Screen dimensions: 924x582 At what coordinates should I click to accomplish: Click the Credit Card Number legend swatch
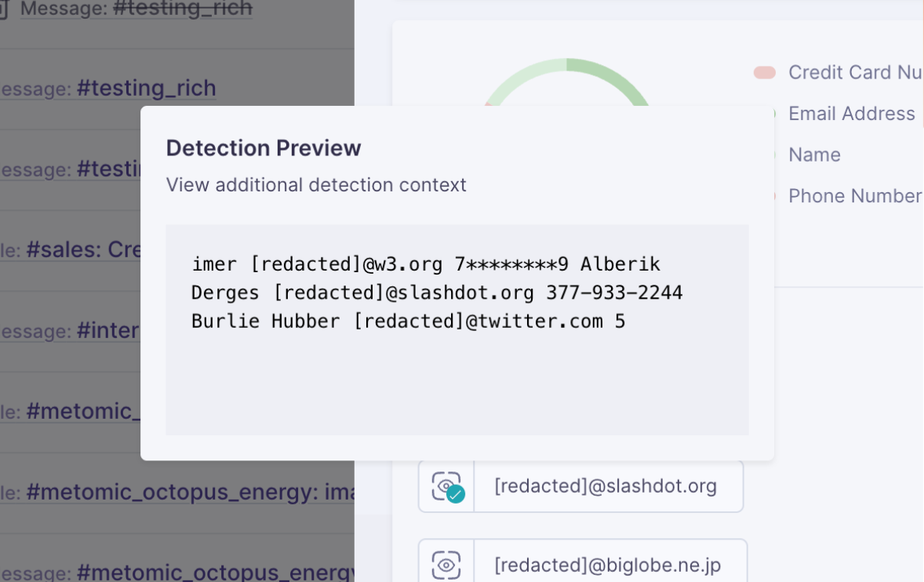point(764,72)
